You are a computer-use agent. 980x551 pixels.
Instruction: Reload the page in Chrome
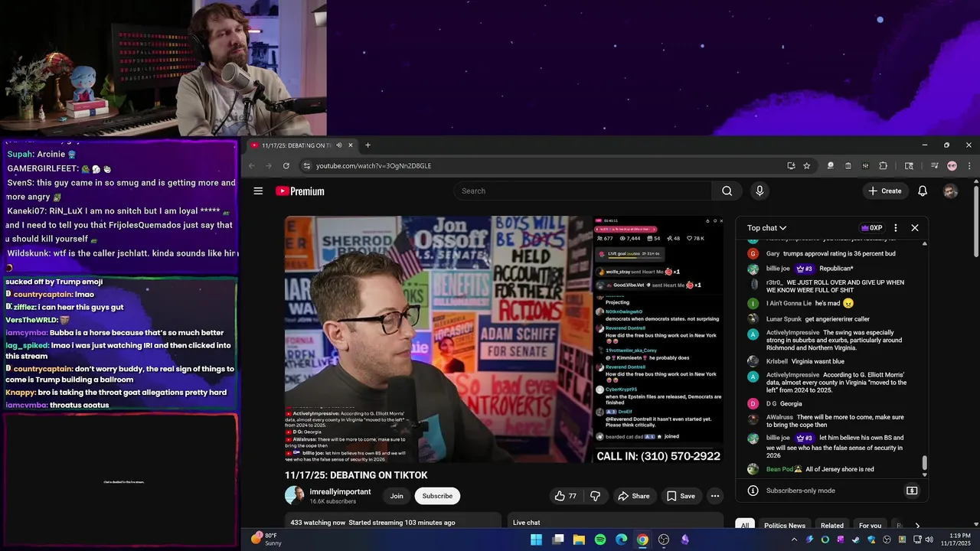[286, 166]
